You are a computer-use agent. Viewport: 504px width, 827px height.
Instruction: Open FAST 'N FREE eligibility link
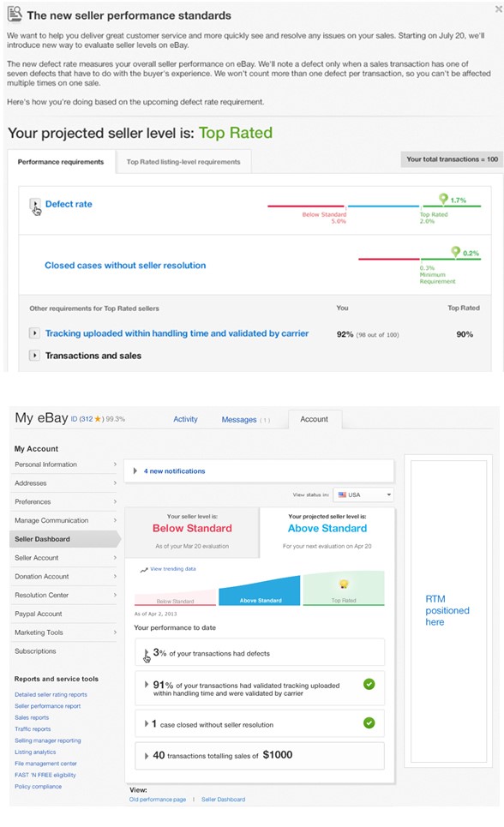(x=45, y=776)
